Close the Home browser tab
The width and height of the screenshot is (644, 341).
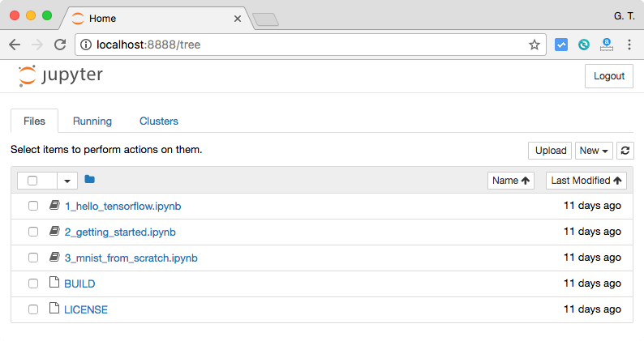coord(238,19)
